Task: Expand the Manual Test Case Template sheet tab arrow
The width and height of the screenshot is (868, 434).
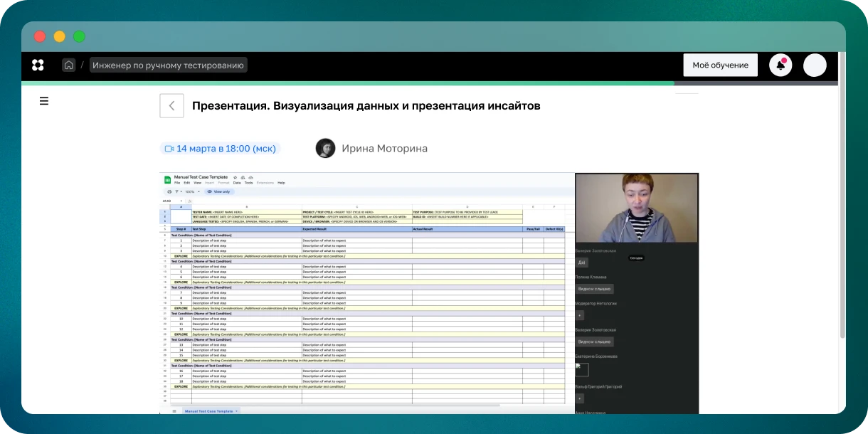Action: tap(237, 411)
